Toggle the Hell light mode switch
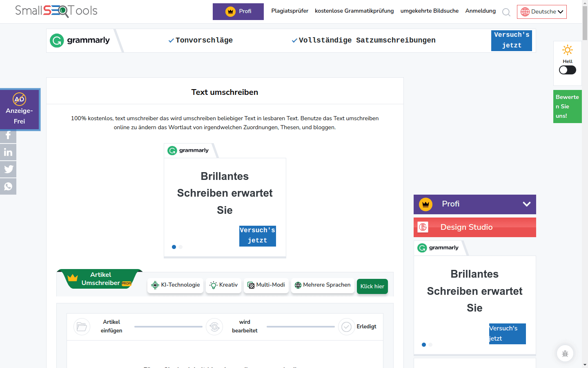The image size is (588, 368). [567, 70]
